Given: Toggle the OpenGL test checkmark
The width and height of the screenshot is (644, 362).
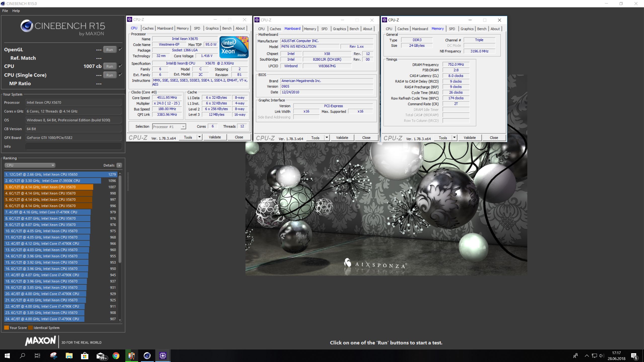Looking at the screenshot, I should pos(120,49).
